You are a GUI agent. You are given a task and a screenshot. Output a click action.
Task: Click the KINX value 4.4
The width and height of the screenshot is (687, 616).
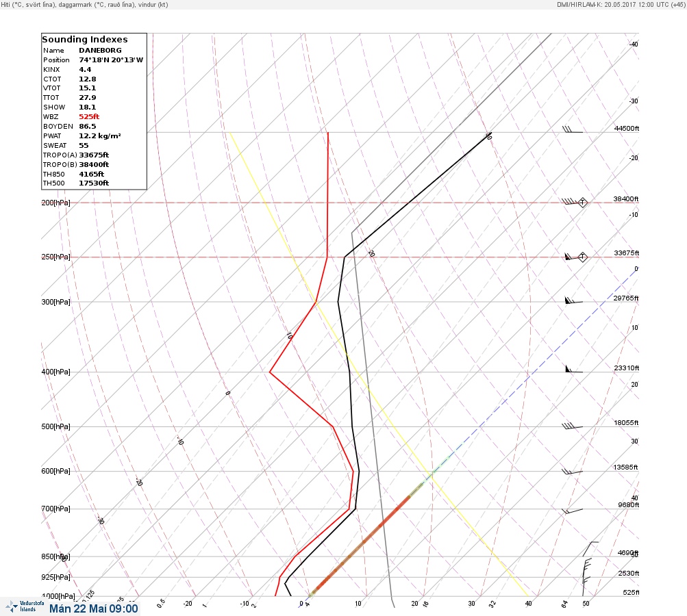(x=85, y=70)
